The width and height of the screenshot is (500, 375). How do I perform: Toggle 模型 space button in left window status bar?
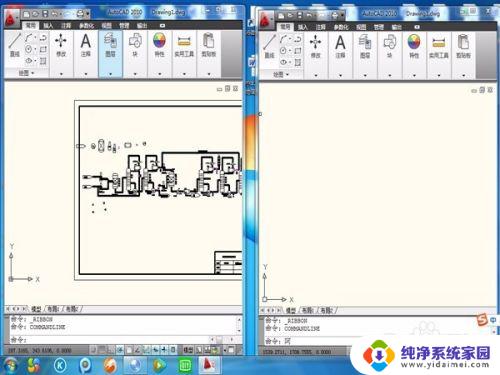pyautogui.click(x=188, y=350)
